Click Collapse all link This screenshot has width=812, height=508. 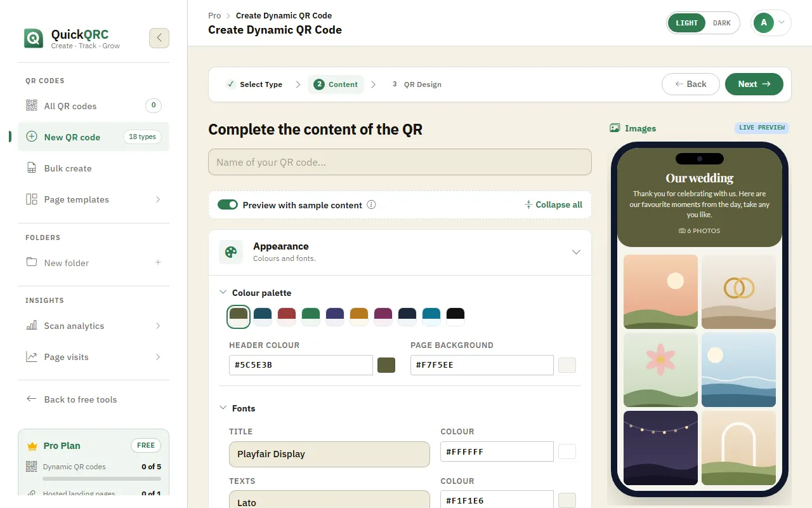tap(553, 204)
